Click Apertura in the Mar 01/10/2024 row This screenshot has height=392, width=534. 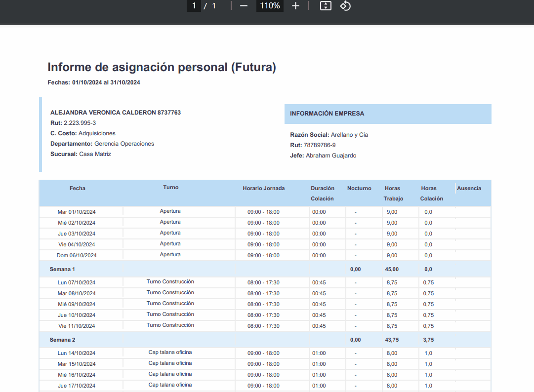pyautogui.click(x=170, y=211)
